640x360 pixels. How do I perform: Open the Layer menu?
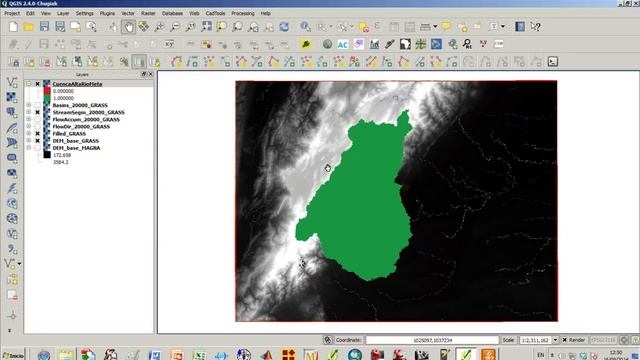pos(63,13)
